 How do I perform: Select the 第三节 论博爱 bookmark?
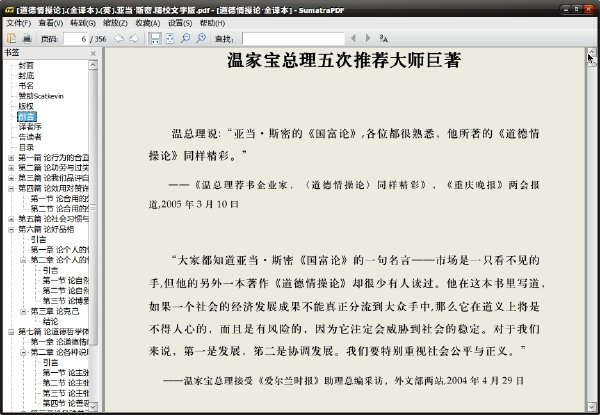[x=65, y=301]
